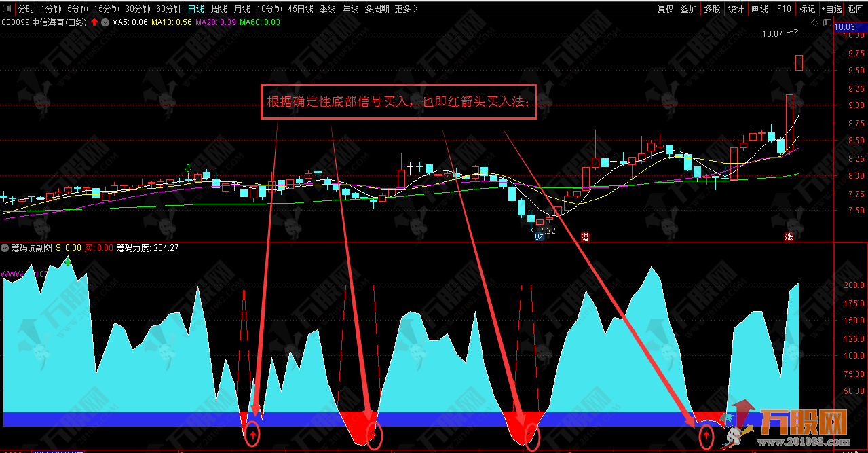
Task: Open the F10 company info
Action: coord(784,9)
